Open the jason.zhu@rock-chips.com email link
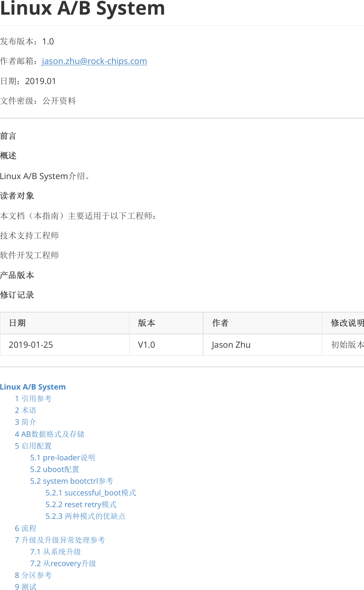The height and width of the screenshot is (590, 364). (x=94, y=61)
